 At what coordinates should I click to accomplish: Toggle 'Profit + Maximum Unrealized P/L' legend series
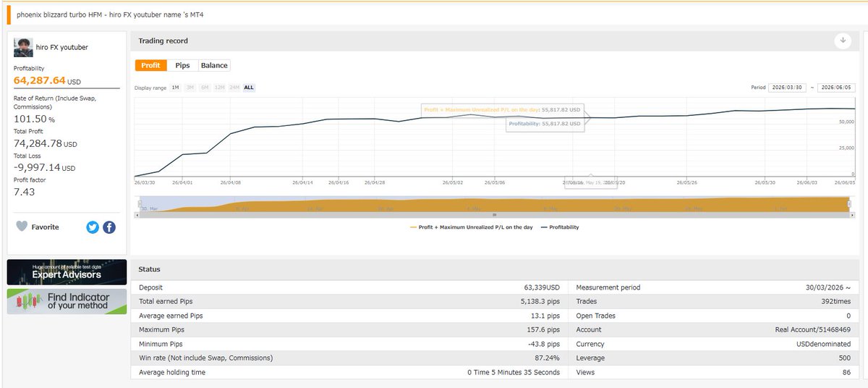pyautogui.click(x=471, y=227)
